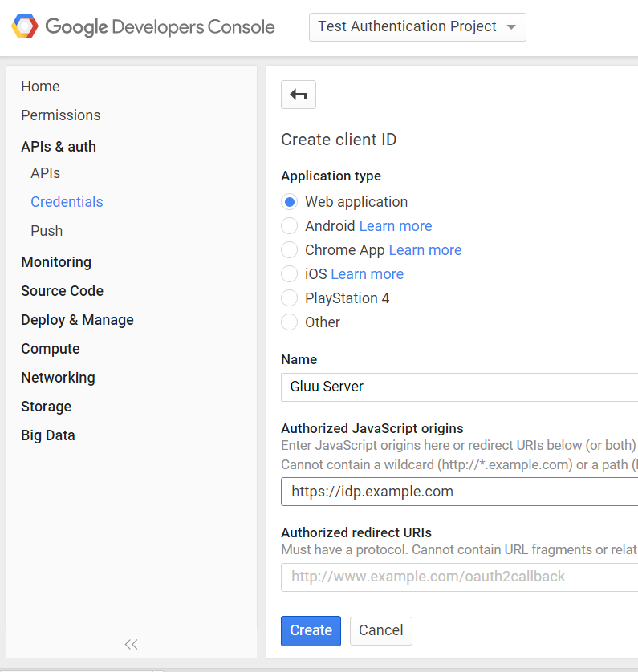Select the Web application radio button
This screenshot has height=672, width=638.
(290, 202)
